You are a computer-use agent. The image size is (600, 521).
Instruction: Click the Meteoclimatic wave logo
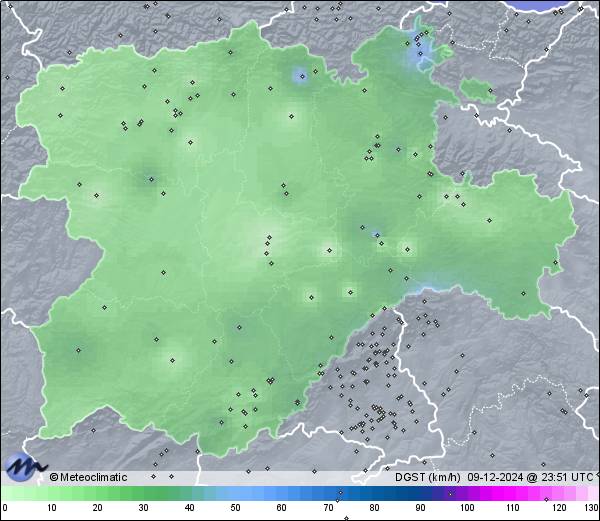tap(26, 467)
